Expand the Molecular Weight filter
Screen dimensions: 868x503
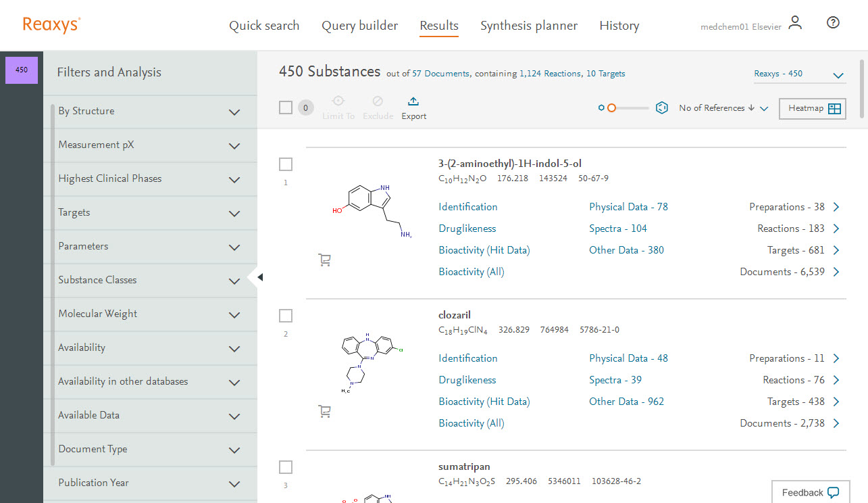click(x=234, y=314)
